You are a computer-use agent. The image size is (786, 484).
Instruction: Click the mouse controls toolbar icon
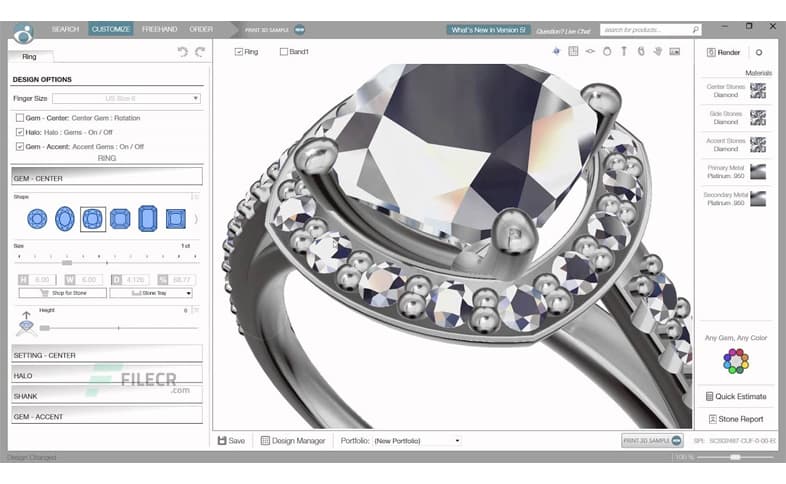click(x=641, y=51)
